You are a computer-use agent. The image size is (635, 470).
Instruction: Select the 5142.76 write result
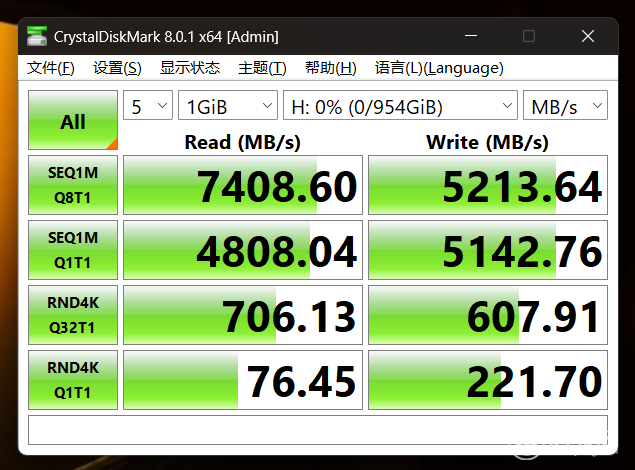(488, 250)
